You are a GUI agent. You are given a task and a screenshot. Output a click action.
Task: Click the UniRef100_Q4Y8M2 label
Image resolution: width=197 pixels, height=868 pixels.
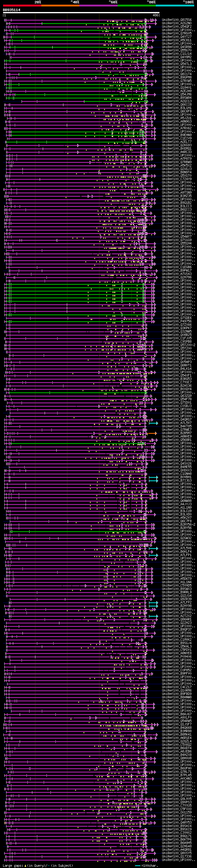176,57
